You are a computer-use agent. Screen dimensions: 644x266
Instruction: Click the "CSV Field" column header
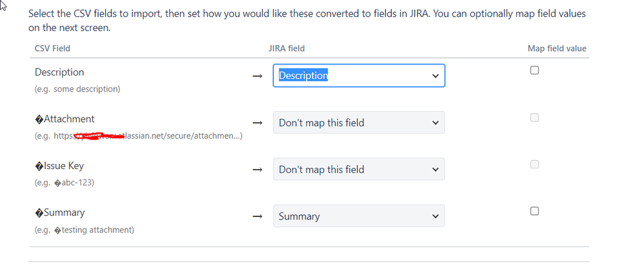[x=52, y=48]
